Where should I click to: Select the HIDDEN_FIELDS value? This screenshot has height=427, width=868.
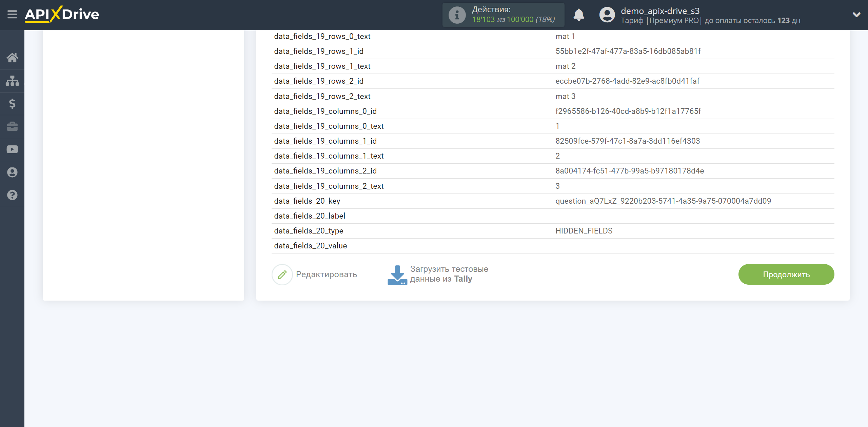click(584, 231)
